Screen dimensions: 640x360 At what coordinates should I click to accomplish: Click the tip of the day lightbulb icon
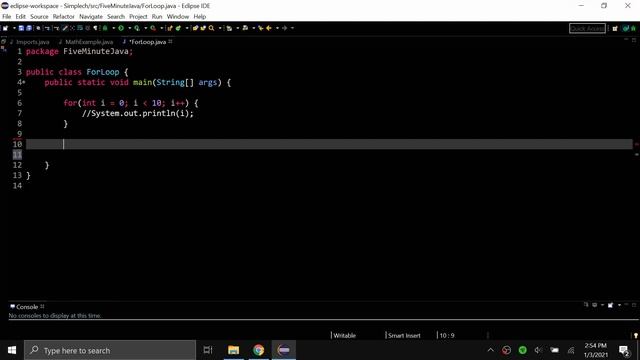tap(636, 336)
